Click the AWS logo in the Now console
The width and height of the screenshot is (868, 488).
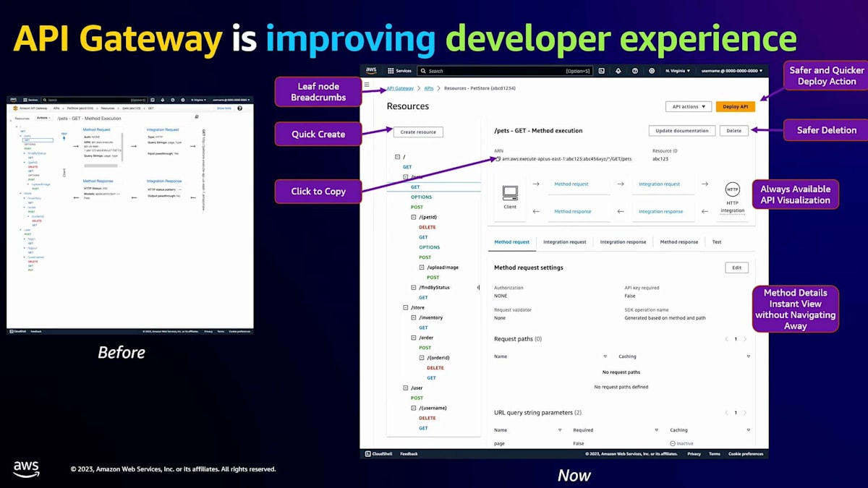coord(370,71)
